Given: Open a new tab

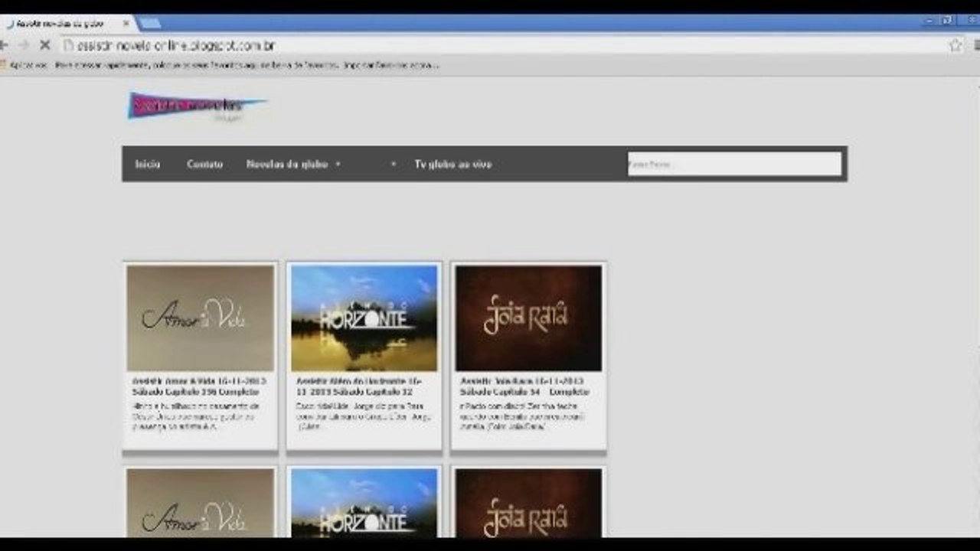Looking at the screenshot, I should [x=150, y=23].
